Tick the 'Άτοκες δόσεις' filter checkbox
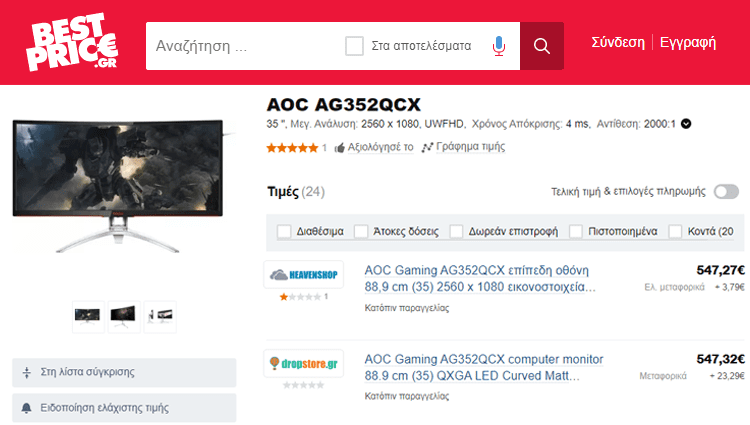The width and height of the screenshot is (750, 425). [x=361, y=231]
